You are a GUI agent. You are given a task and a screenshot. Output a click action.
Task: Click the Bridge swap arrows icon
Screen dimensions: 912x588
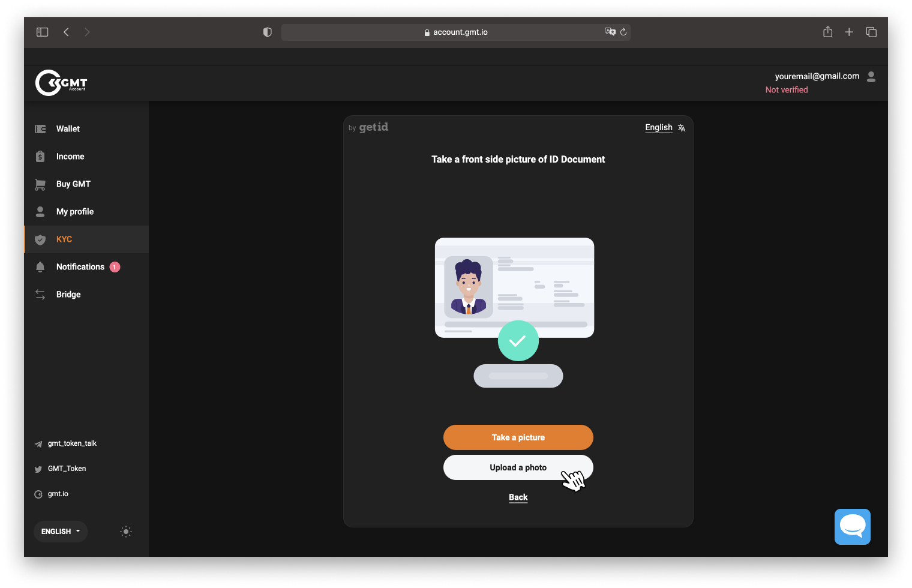pos(40,295)
